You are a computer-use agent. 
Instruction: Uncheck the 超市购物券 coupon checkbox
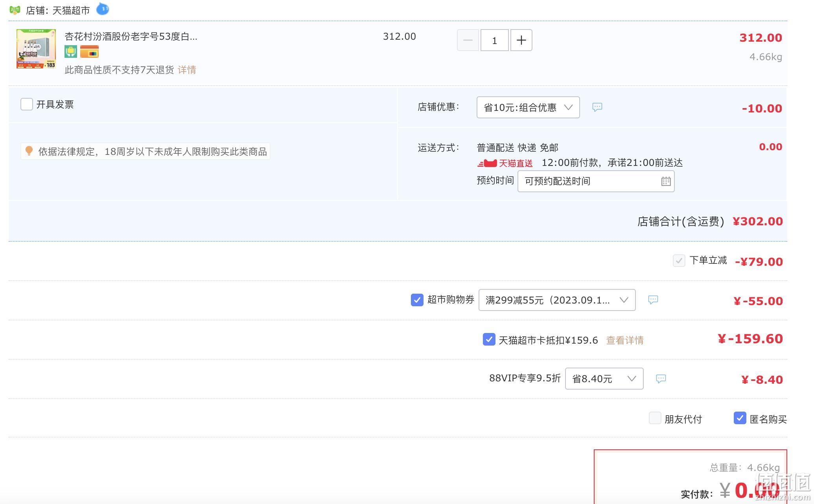click(x=417, y=300)
